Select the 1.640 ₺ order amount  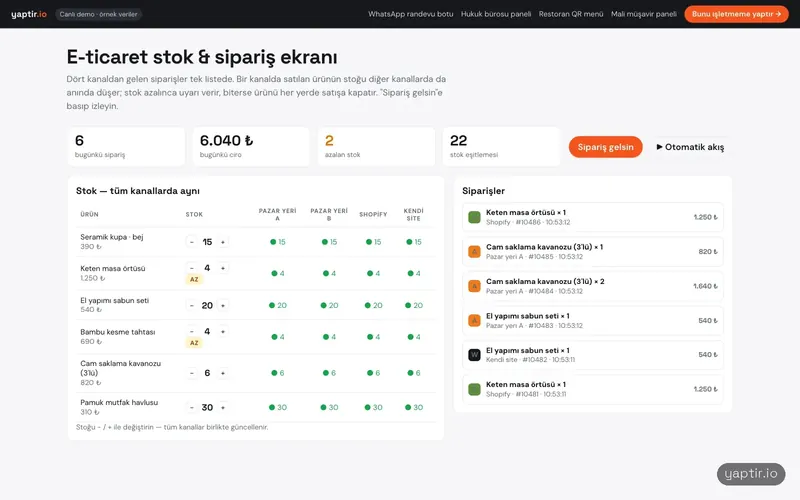click(x=705, y=286)
